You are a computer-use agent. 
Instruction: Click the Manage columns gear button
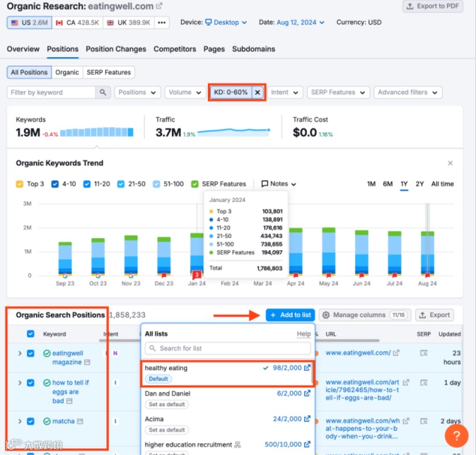pyautogui.click(x=365, y=315)
